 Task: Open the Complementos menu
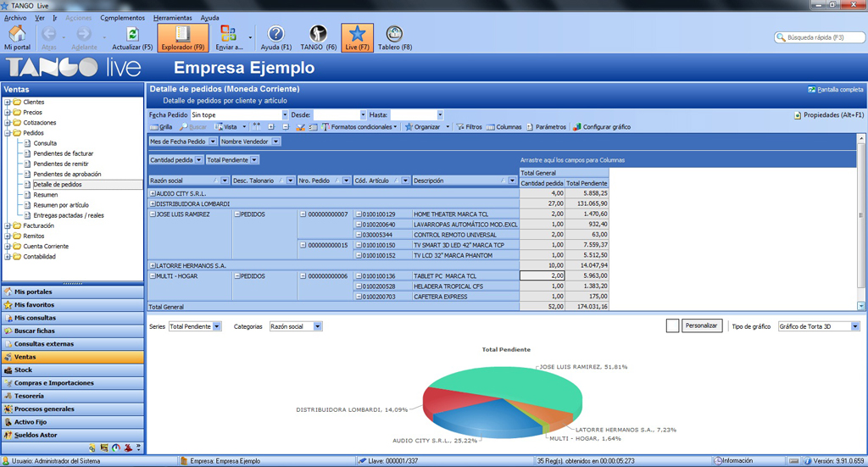[122, 19]
